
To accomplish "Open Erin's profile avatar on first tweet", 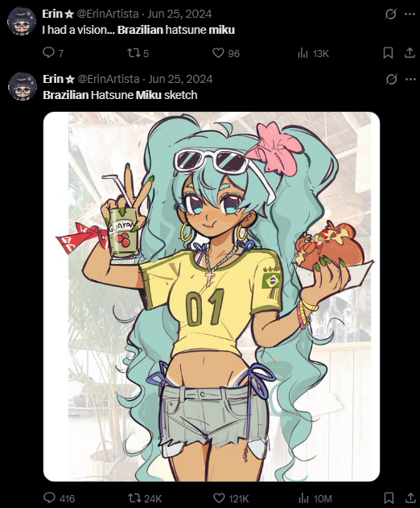I will [22, 22].
